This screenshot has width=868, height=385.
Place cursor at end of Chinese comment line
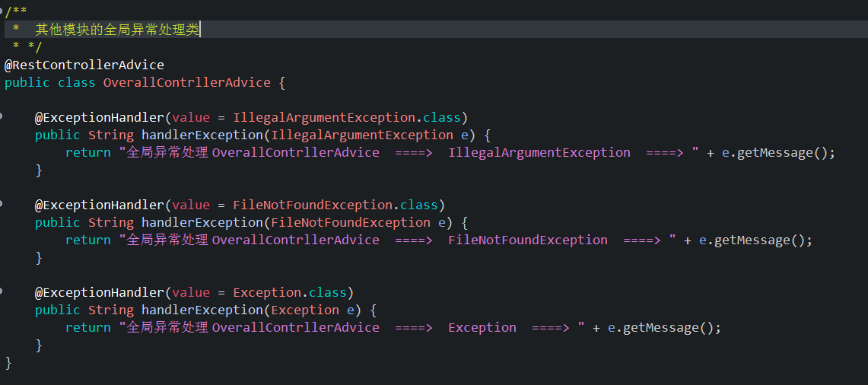(x=200, y=30)
